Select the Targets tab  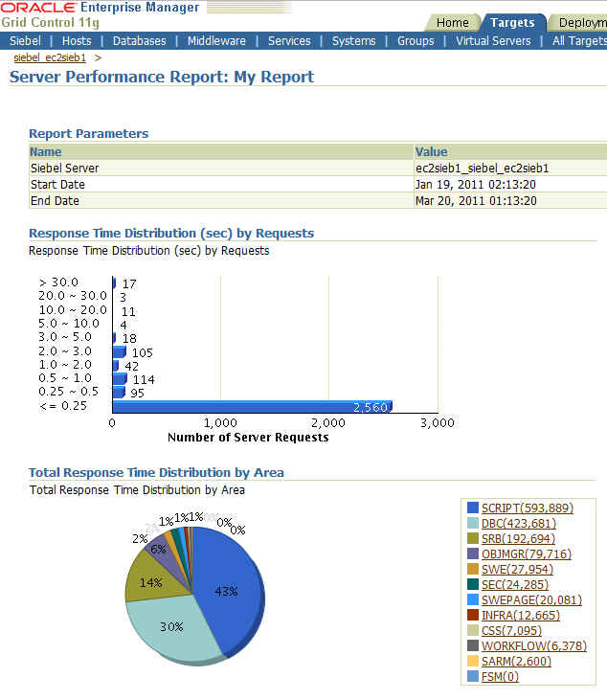click(512, 23)
